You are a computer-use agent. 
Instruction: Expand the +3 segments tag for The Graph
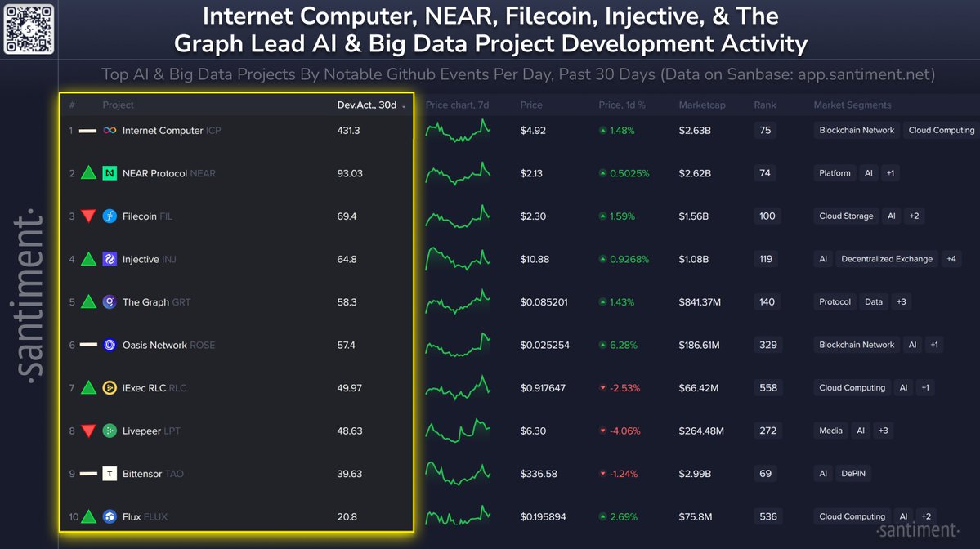902,301
